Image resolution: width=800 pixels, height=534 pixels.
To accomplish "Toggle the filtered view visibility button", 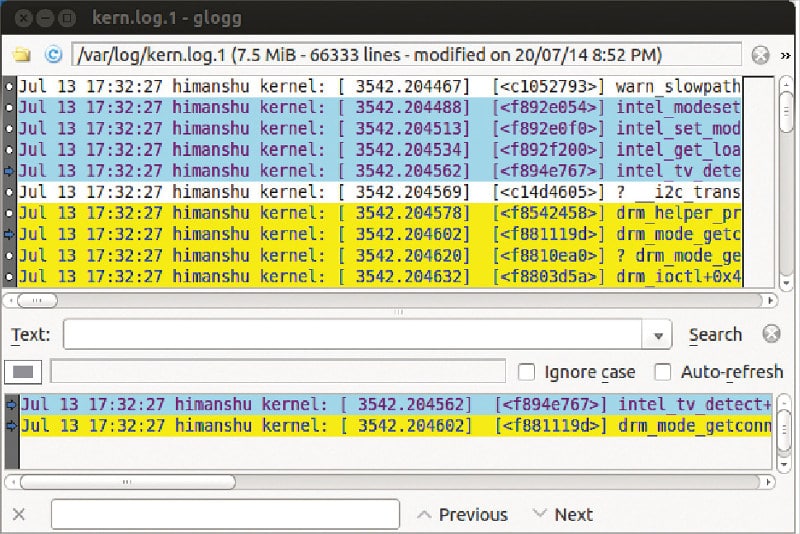I will coord(24,372).
